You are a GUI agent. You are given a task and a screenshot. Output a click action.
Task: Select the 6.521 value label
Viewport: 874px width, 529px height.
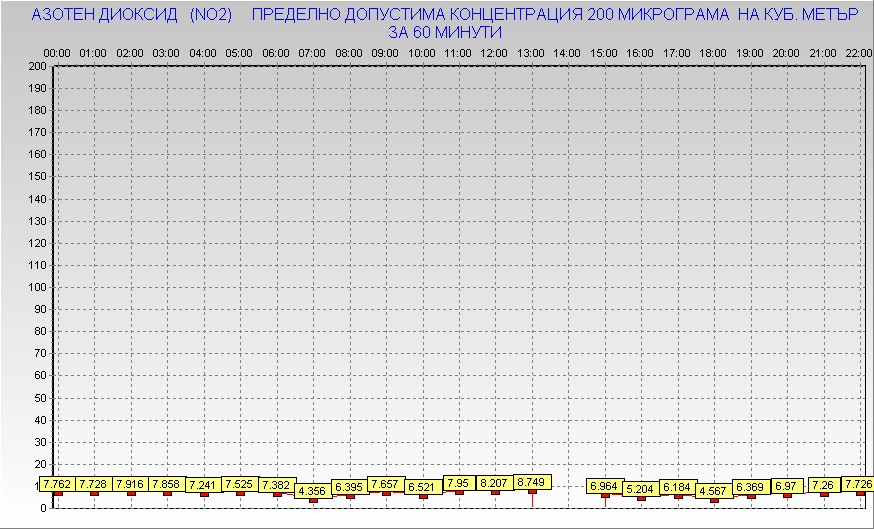(421, 487)
